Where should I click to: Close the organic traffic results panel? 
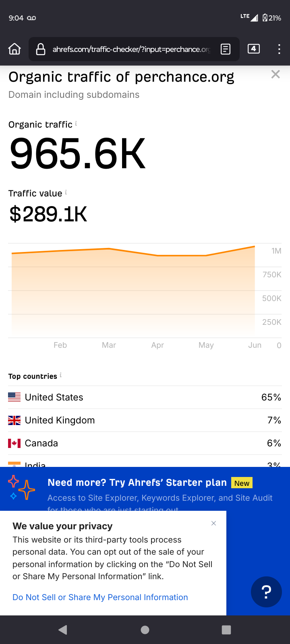[x=275, y=74]
